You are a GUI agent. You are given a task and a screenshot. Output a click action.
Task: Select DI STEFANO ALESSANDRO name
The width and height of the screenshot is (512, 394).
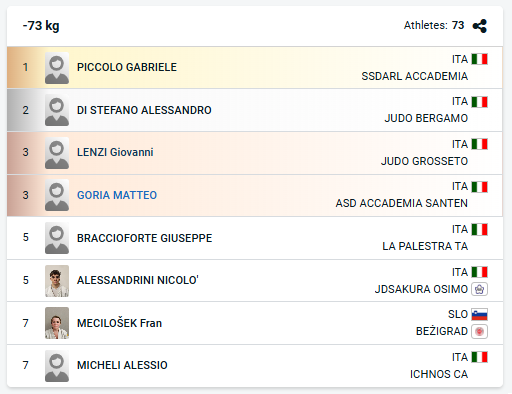[144, 110]
